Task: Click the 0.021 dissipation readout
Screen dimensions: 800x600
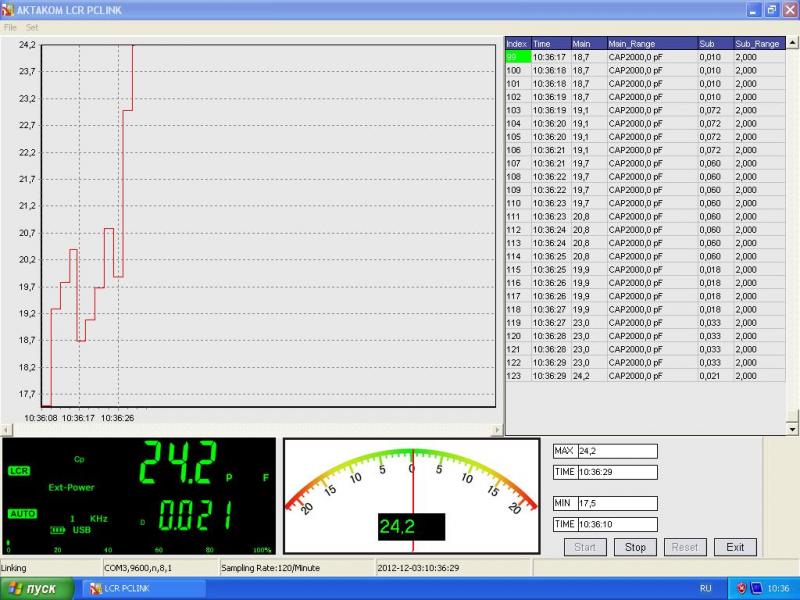Action: 195,515
